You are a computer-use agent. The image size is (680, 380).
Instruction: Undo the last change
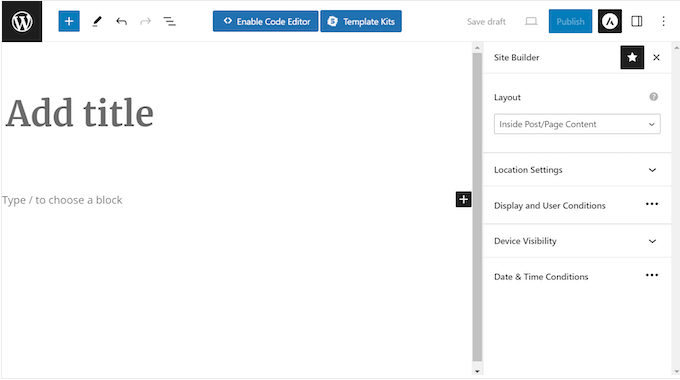[121, 21]
